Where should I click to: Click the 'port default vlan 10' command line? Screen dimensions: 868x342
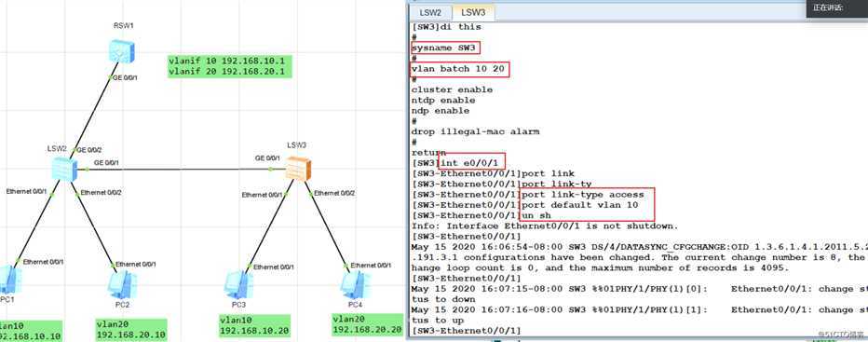click(579, 205)
